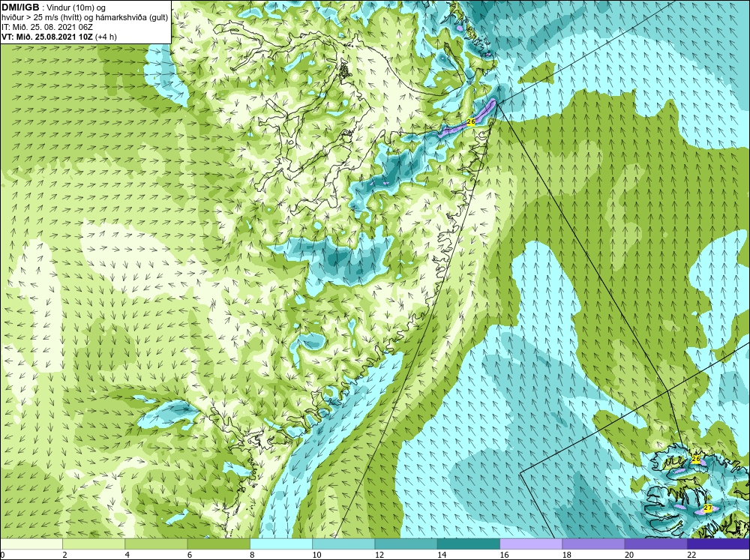
Task: Click the 14–16 m/s dark teal swatch
Action: coord(468,544)
